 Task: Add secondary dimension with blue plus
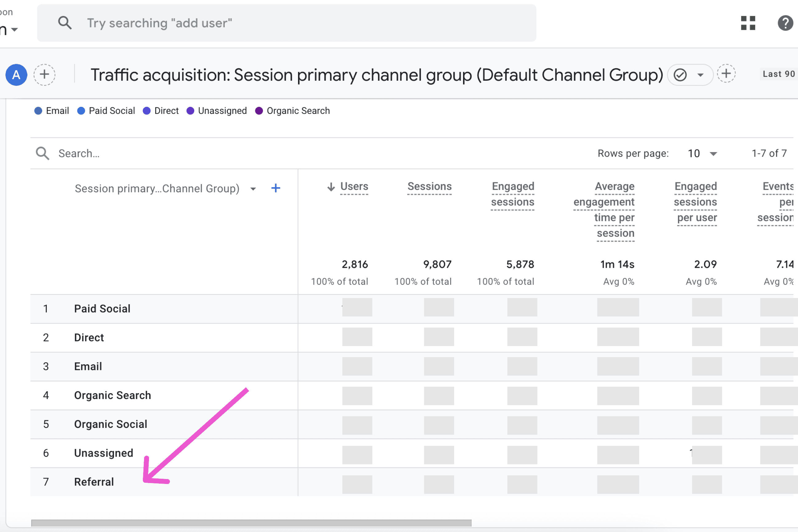pyautogui.click(x=276, y=188)
